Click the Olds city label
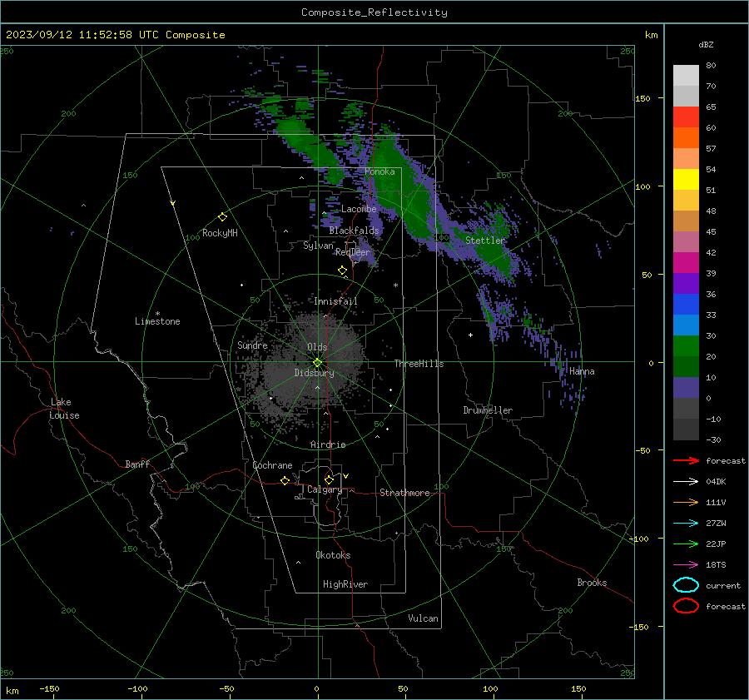 click(317, 347)
